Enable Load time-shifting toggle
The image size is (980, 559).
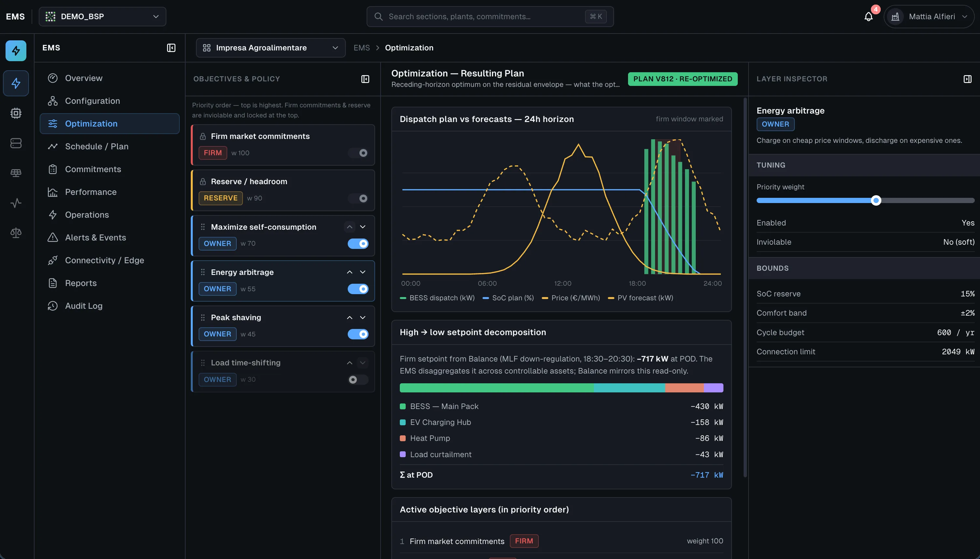coord(358,379)
